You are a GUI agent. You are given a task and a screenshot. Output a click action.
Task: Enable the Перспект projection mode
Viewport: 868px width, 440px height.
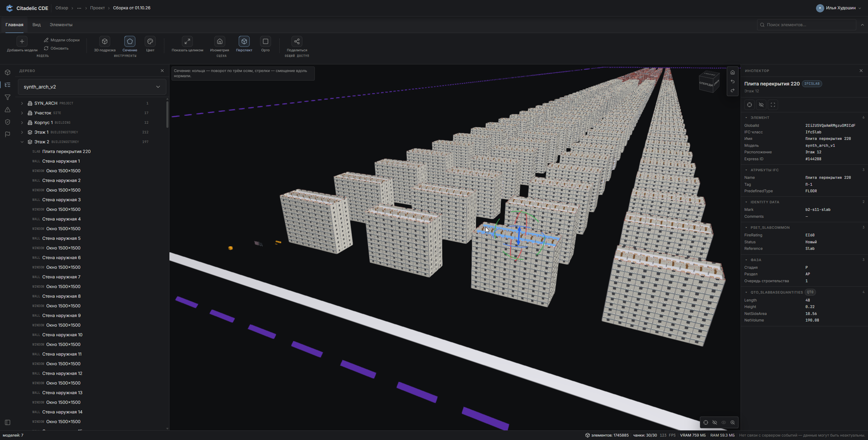tap(244, 41)
